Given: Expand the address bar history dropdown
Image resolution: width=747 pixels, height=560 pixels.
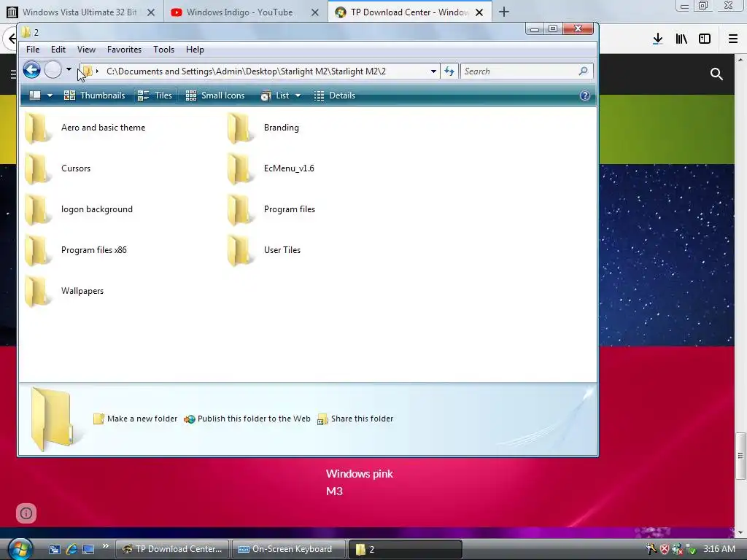Looking at the screenshot, I should [433, 71].
